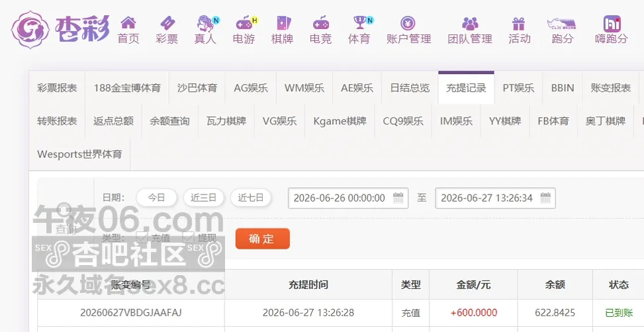Switch to AG娱乐 tab
This screenshot has height=332, width=644.
click(x=251, y=87)
